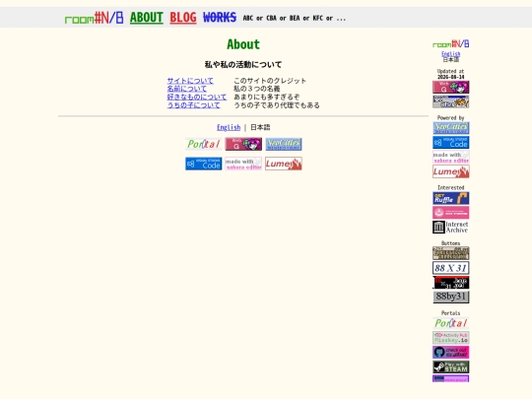Click the Buttons sidebar label

451,243
